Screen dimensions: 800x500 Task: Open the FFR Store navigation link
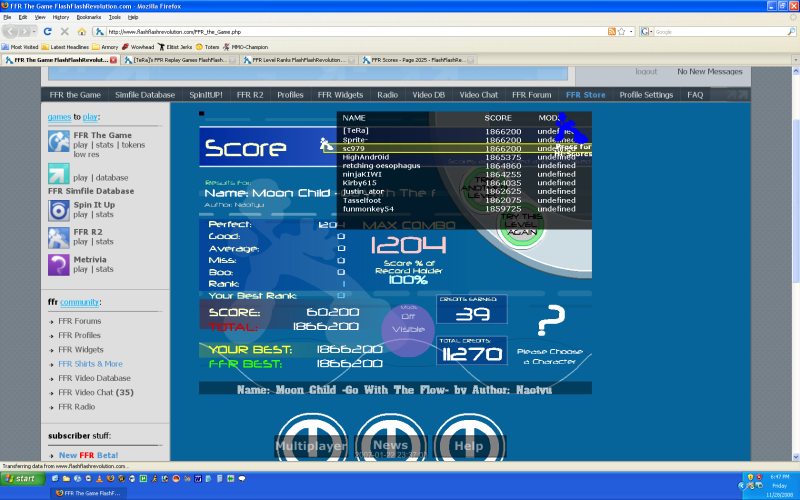tap(585, 95)
